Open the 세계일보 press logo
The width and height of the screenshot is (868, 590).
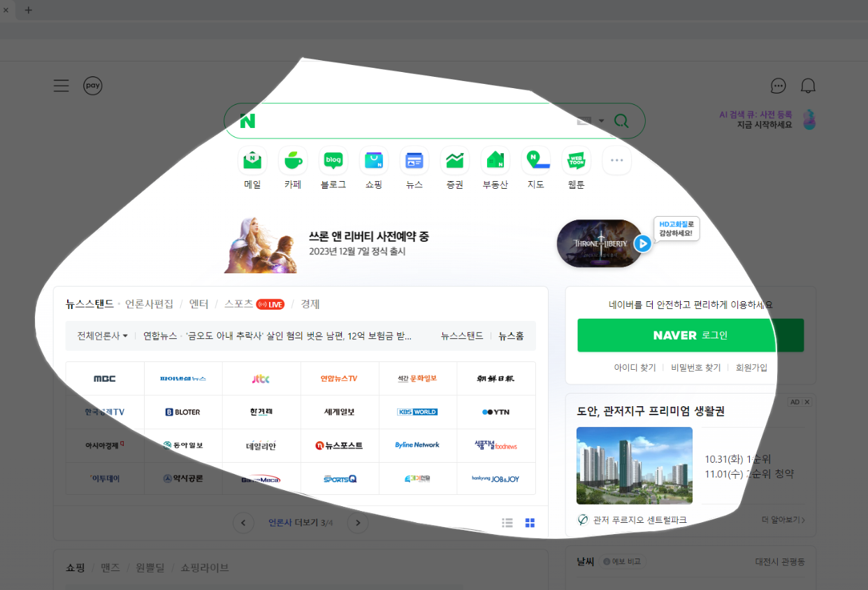(340, 412)
